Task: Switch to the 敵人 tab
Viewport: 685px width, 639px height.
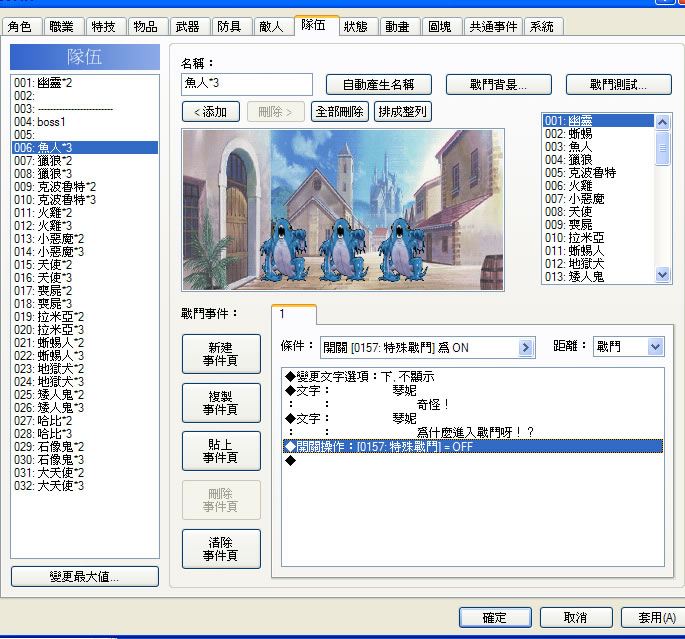Action: [x=273, y=27]
